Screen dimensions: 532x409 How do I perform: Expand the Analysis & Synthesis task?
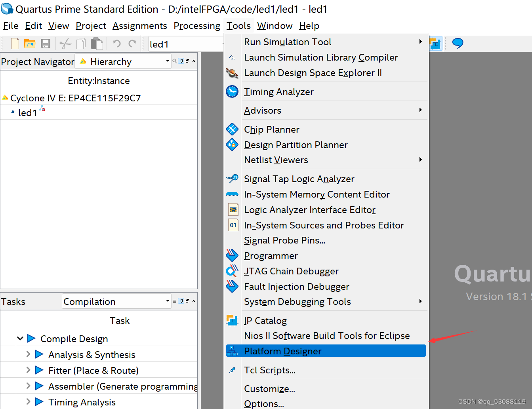(28, 354)
